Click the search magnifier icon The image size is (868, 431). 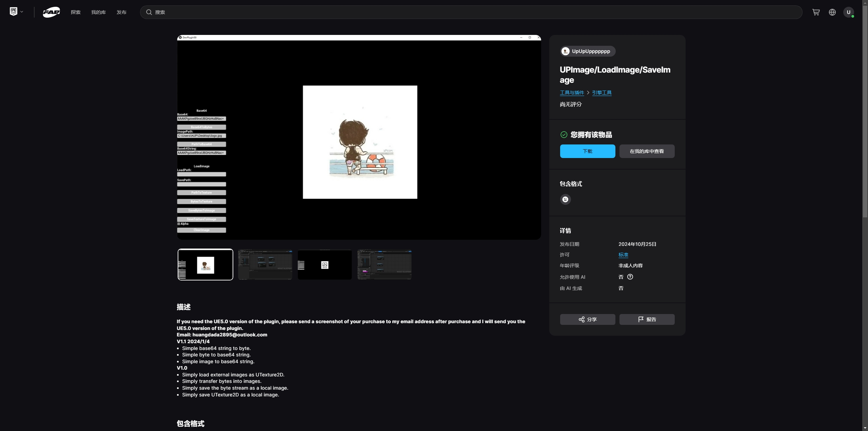[x=149, y=12]
